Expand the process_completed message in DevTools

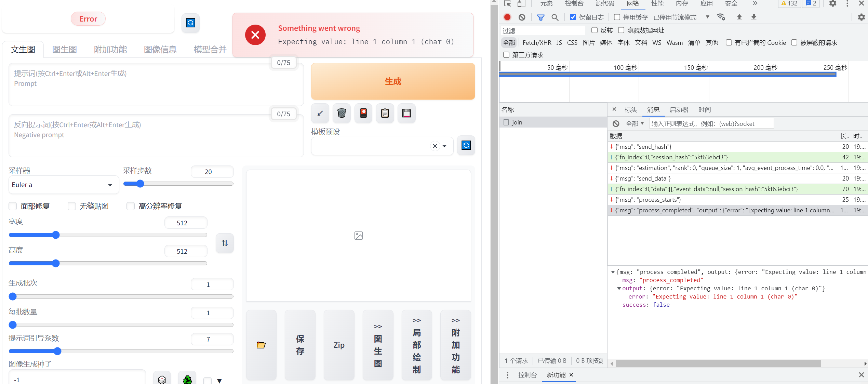(x=613, y=272)
